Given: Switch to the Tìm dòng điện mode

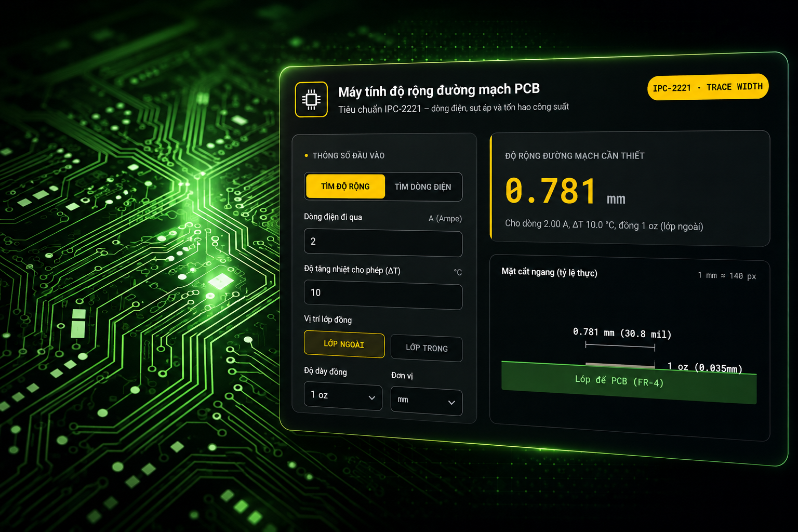Looking at the screenshot, I should [423, 187].
